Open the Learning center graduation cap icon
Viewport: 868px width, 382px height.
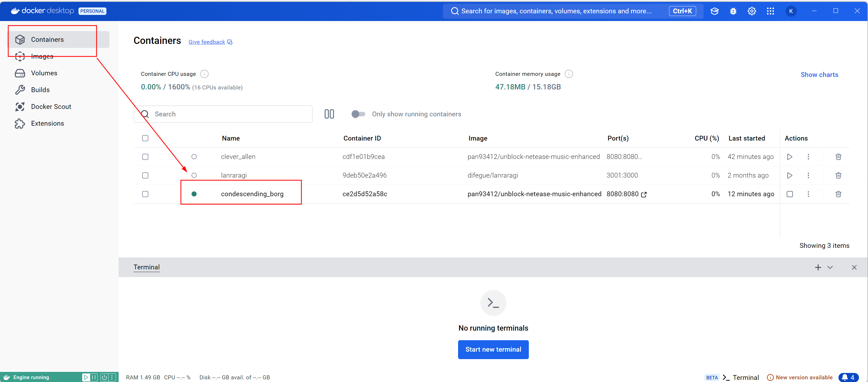coord(714,11)
